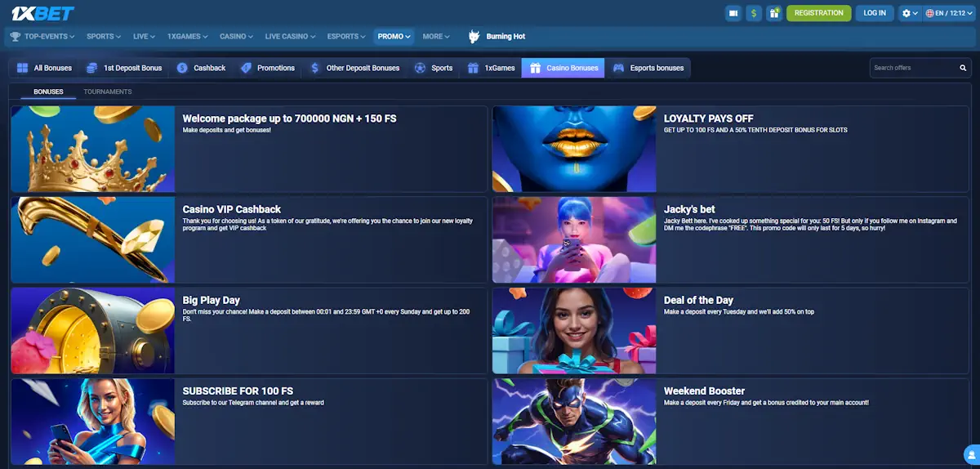Click 'Subscribe to our Telegram channel and get a reward'
Screen dimensions: 980x469
click(253, 403)
